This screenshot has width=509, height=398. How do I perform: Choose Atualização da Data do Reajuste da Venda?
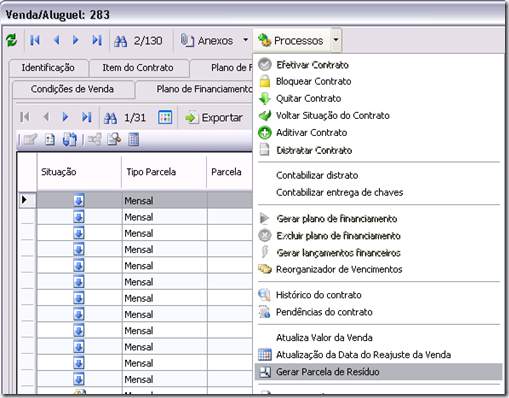(x=379, y=355)
